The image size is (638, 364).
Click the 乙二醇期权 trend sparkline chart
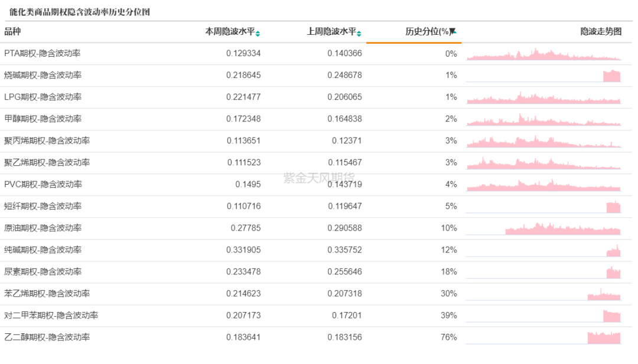(604, 337)
